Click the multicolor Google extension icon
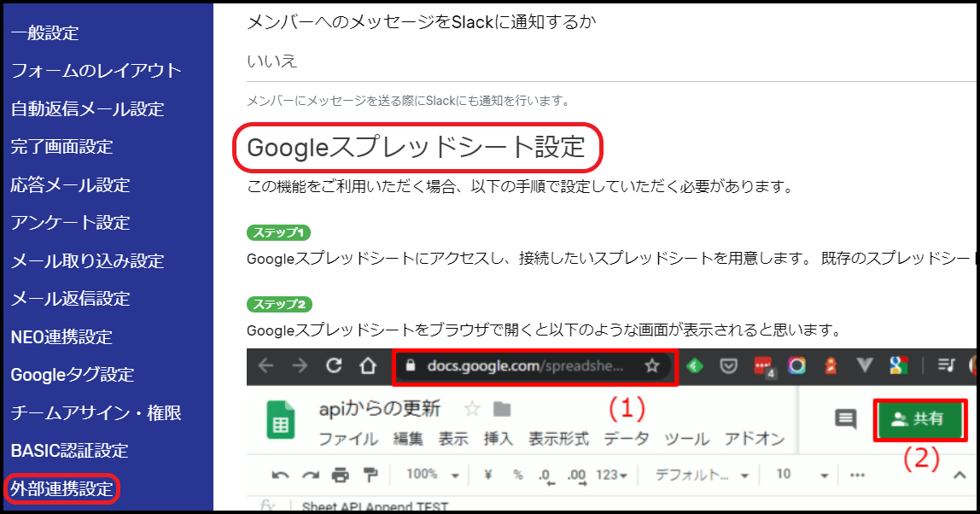This screenshot has height=514, width=980. pos(898,365)
